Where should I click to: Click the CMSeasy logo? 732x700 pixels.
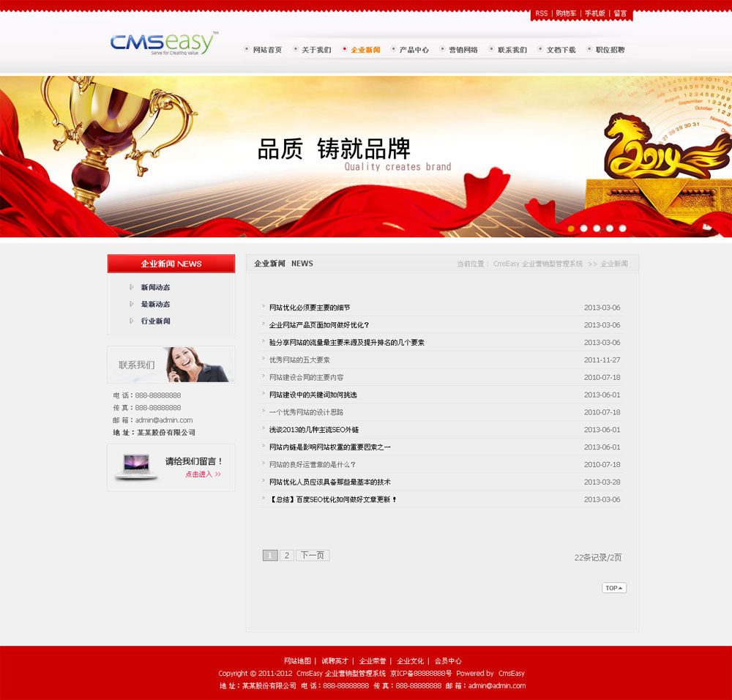[163, 44]
